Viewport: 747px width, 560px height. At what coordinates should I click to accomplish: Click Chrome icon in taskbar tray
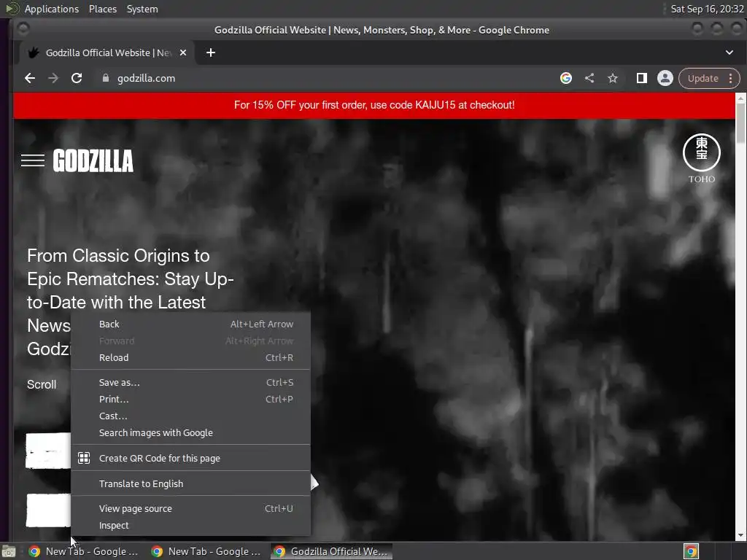692,551
